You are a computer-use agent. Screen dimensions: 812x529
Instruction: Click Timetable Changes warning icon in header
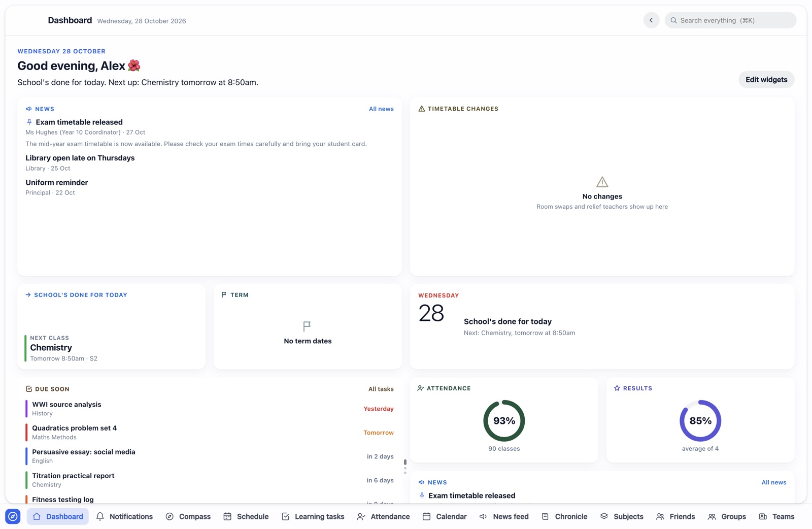pos(421,109)
